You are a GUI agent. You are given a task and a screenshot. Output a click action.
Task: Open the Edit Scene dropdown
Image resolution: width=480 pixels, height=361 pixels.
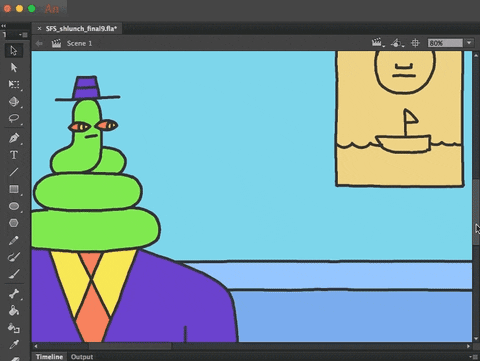click(377, 43)
